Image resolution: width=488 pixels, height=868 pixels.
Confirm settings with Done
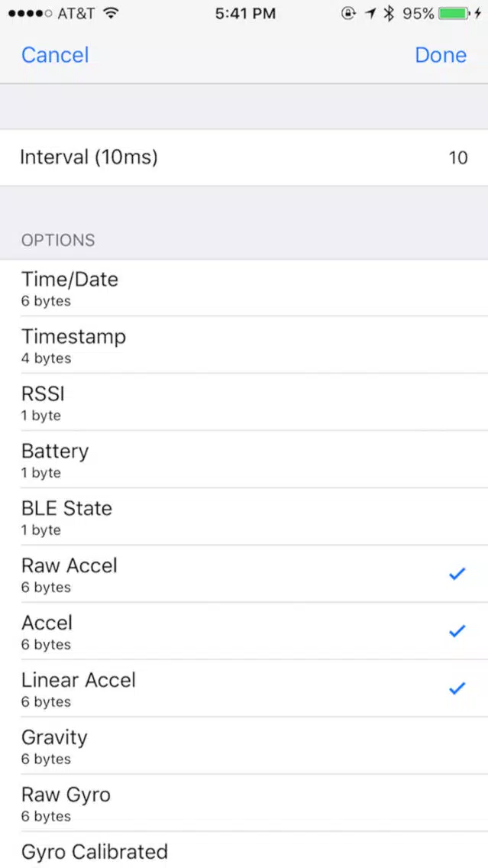pyautogui.click(x=441, y=55)
